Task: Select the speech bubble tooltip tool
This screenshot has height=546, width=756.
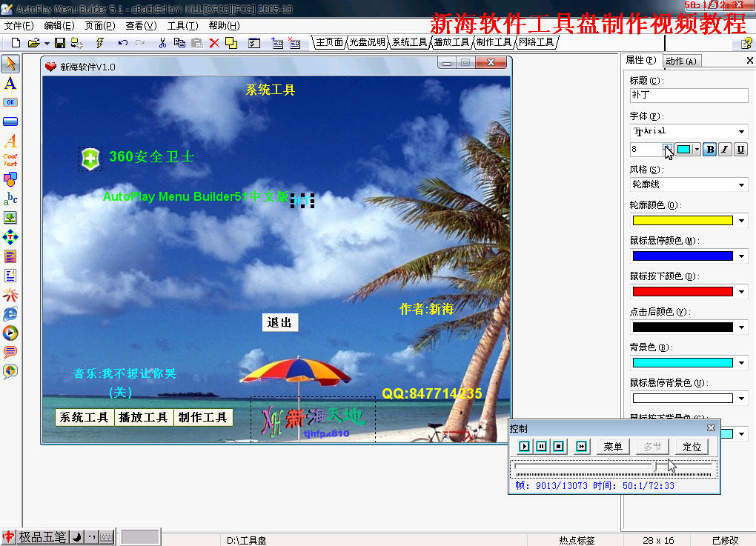Action: point(10,353)
